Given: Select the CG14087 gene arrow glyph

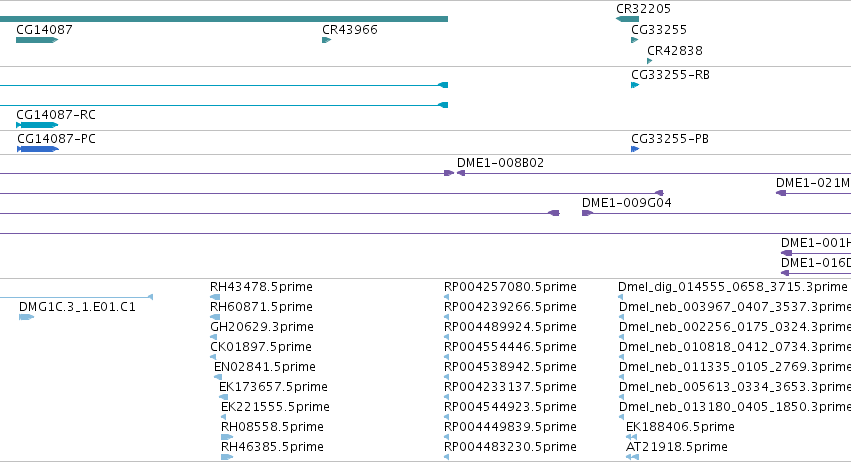Looking at the screenshot, I should (x=37, y=40).
